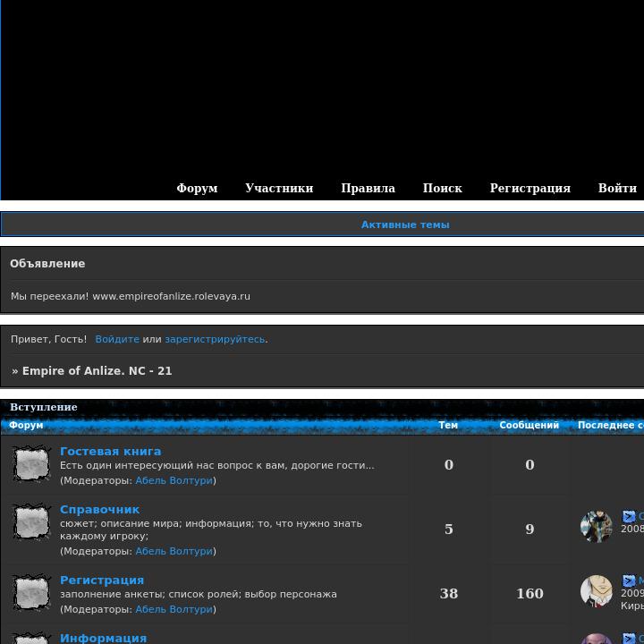The image size is (644, 644).
Task: Click the Объявление announcement heading
Action: click(x=47, y=264)
